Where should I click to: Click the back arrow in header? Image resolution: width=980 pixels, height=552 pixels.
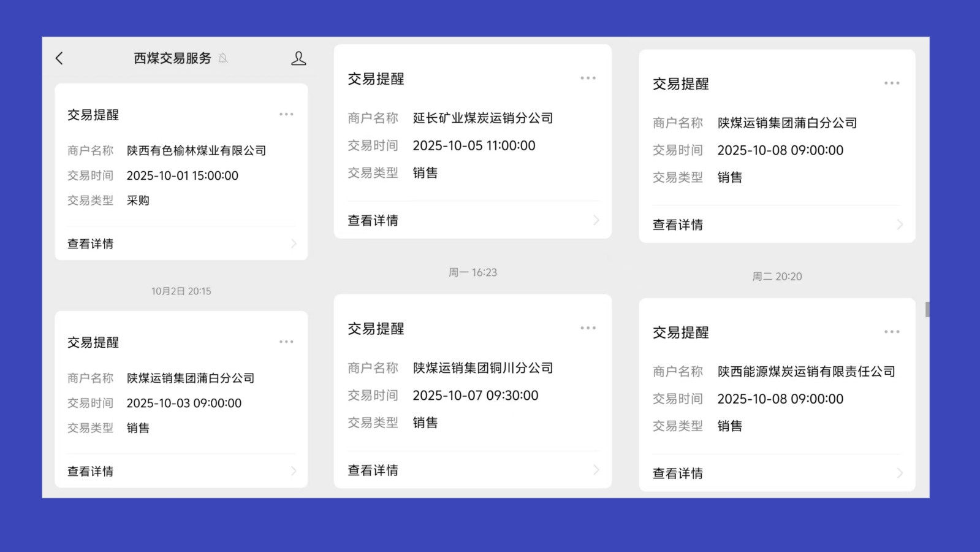(x=59, y=58)
